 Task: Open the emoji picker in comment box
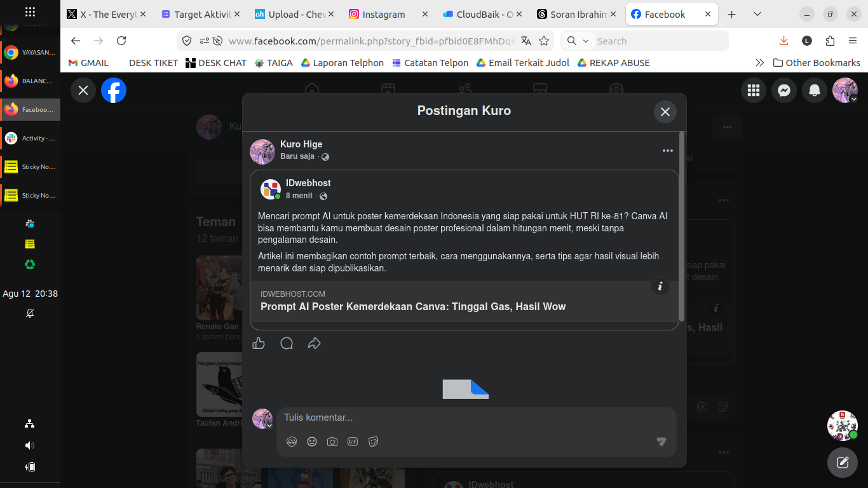(312, 442)
